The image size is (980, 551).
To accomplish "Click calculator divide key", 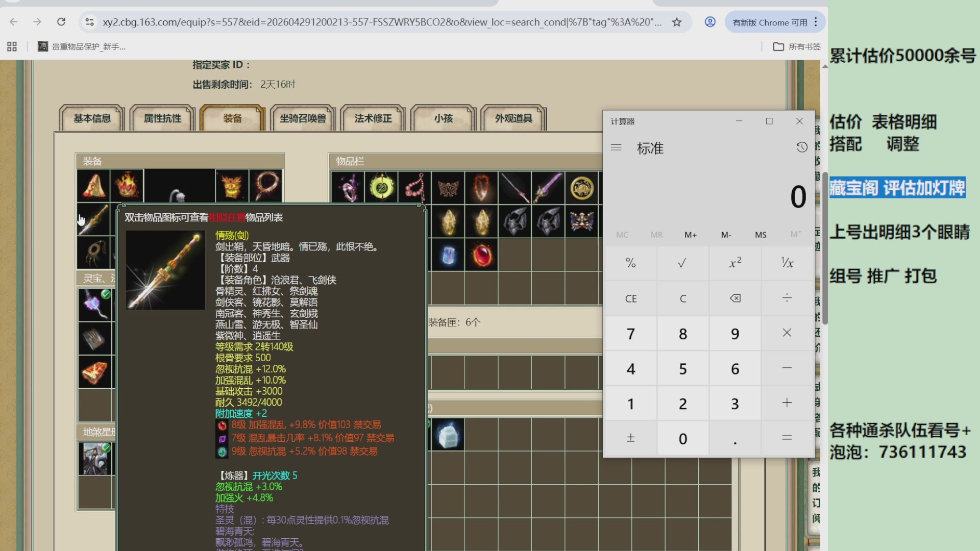I will [787, 298].
